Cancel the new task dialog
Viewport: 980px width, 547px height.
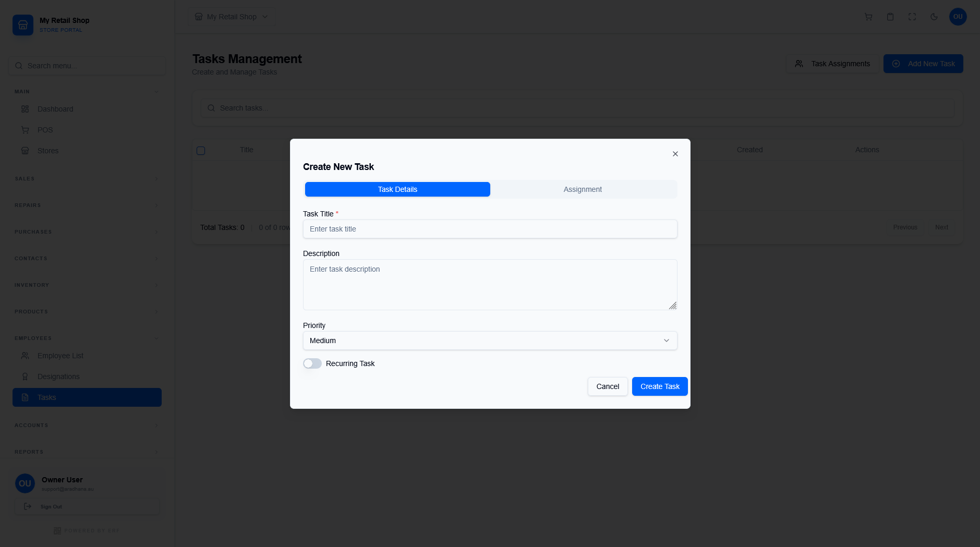click(607, 386)
